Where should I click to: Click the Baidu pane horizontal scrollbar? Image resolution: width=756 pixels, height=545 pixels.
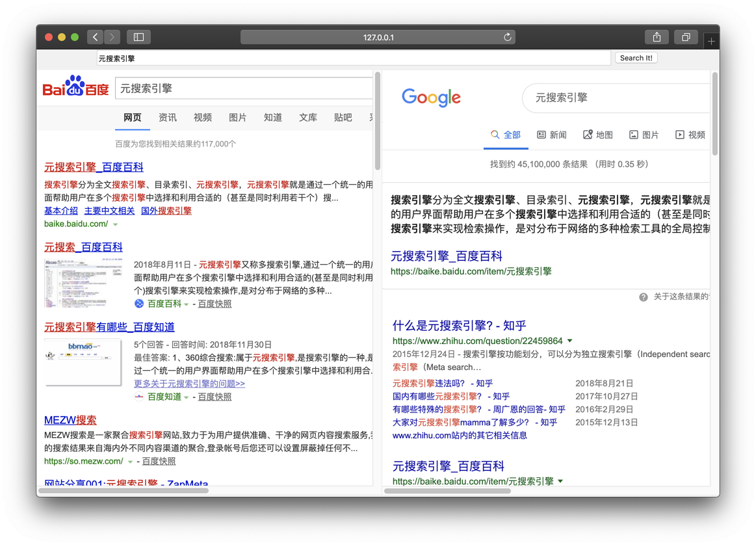[124, 491]
